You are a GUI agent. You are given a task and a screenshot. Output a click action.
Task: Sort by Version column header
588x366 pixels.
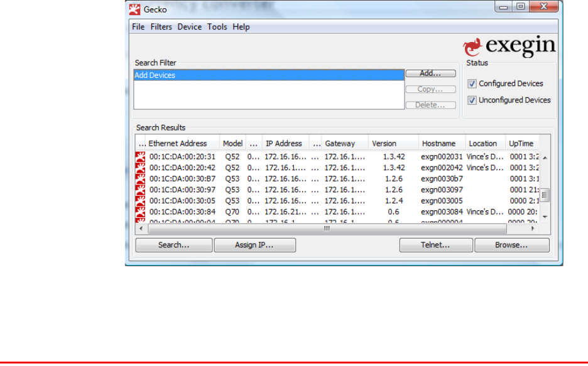(x=393, y=144)
